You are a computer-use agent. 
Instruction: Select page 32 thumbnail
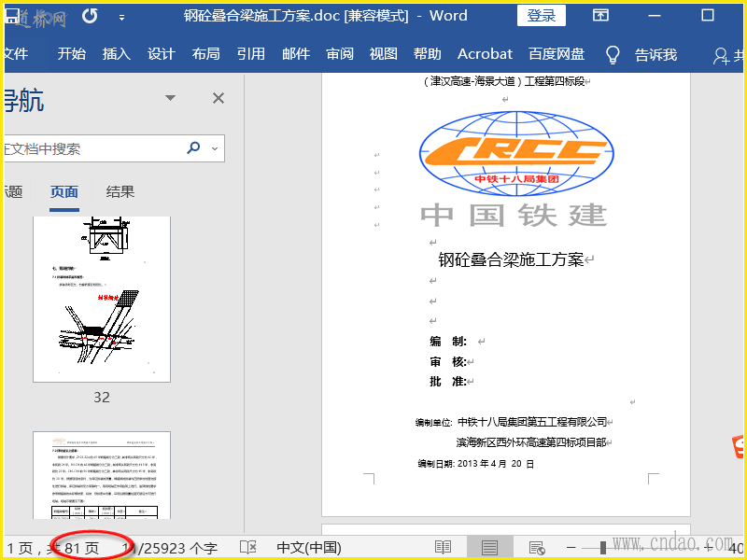102,299
